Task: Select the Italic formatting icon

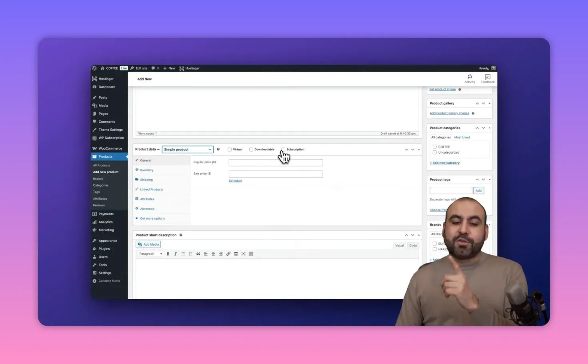Action: pyautogui.click(x=175, y=254)
